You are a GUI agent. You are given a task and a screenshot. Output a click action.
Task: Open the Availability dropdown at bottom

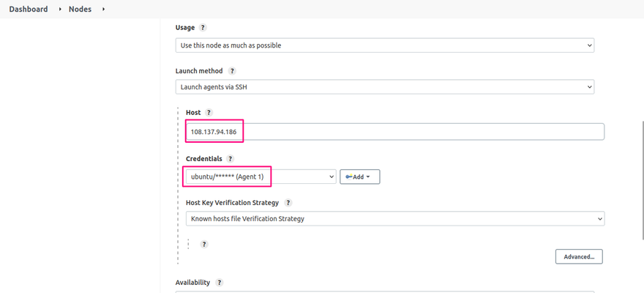pos(385,292)
